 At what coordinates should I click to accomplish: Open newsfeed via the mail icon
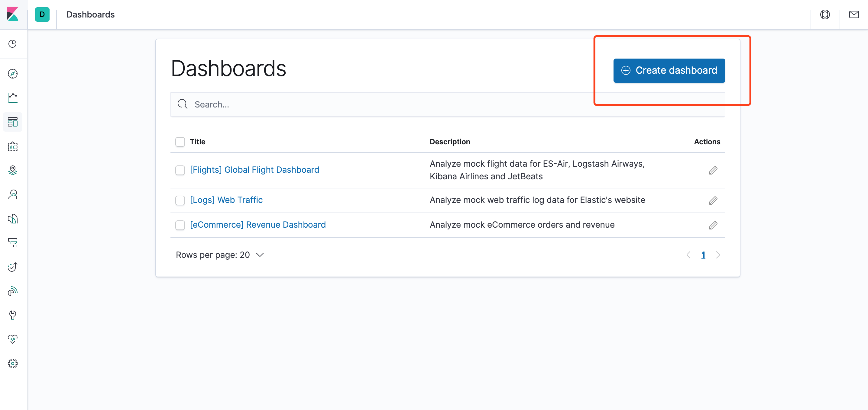[x=853, y=14]
